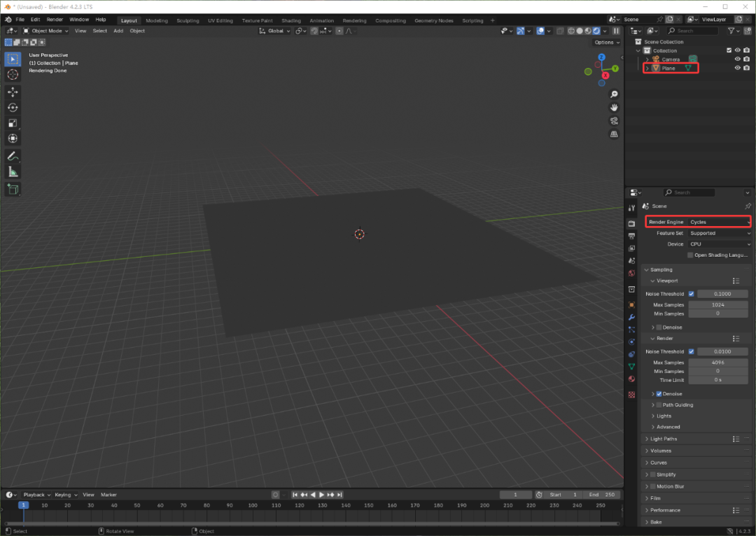Expand the Light Paths panel
Image resolution: width=756 pixels, height=536 pixels.
coord(664,439)
